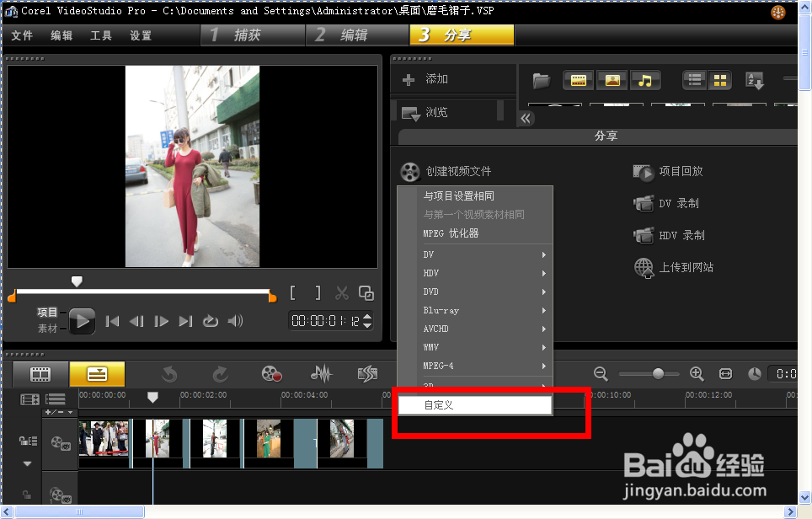Step to previous frame
This screenshot has height=519, width=812.
(136, 321)
